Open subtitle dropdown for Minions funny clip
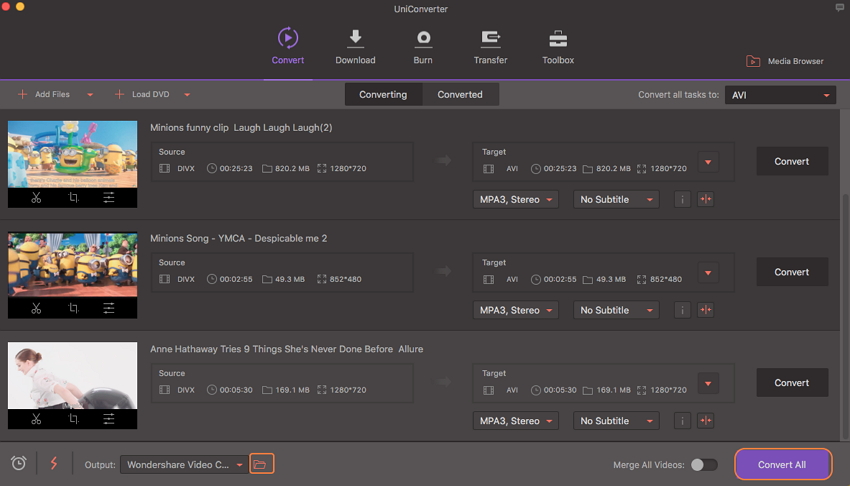This screenshot has width=850, height=486. [x=616, y=199]
